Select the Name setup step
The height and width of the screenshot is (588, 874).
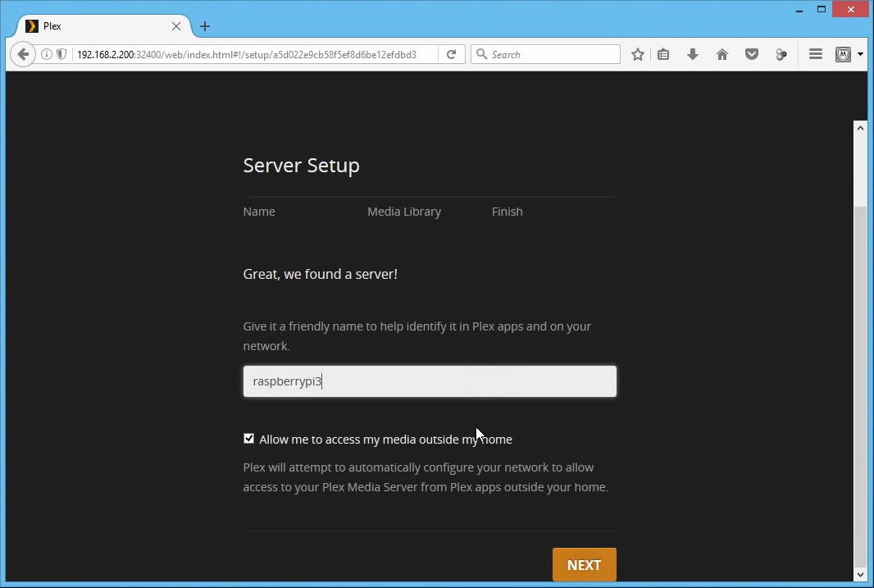[259, 212]
